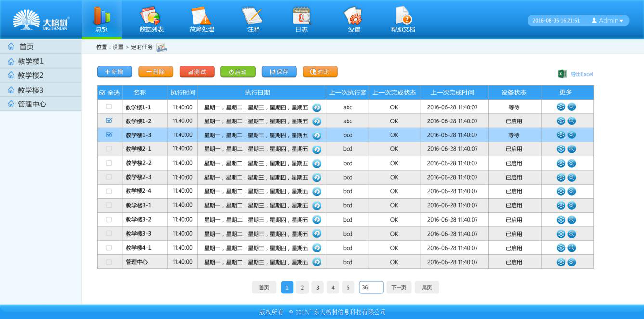Uncheck the 教学楼1-2 row checkbox
The width and height of the screenshot is (644, 319).
click(109, 121)
